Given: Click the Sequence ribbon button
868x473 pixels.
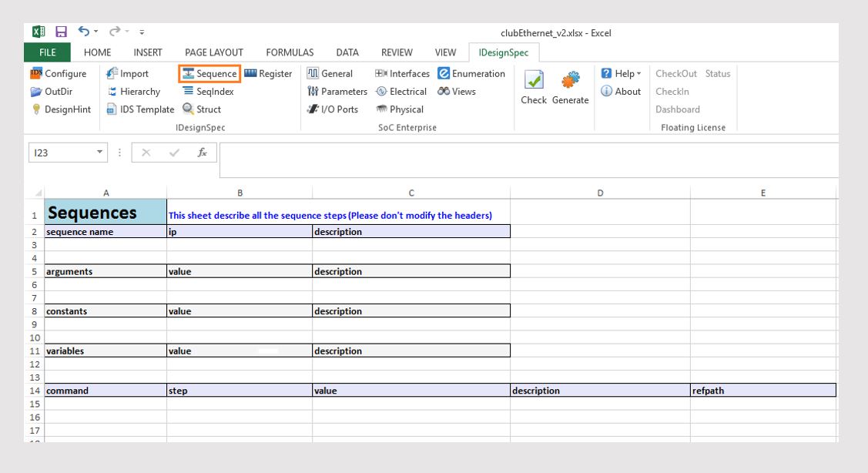Looking at the screenshot, I should click(209, 74).
